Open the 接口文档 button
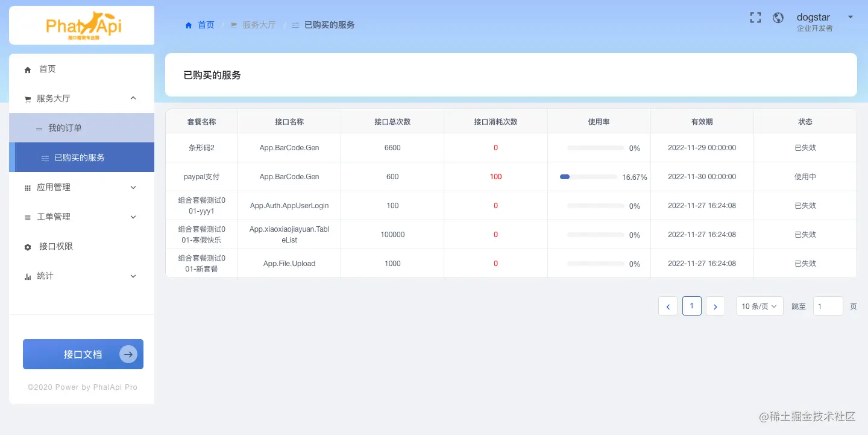Viewport: 868px width, 435px height. (x=83, y=354)
